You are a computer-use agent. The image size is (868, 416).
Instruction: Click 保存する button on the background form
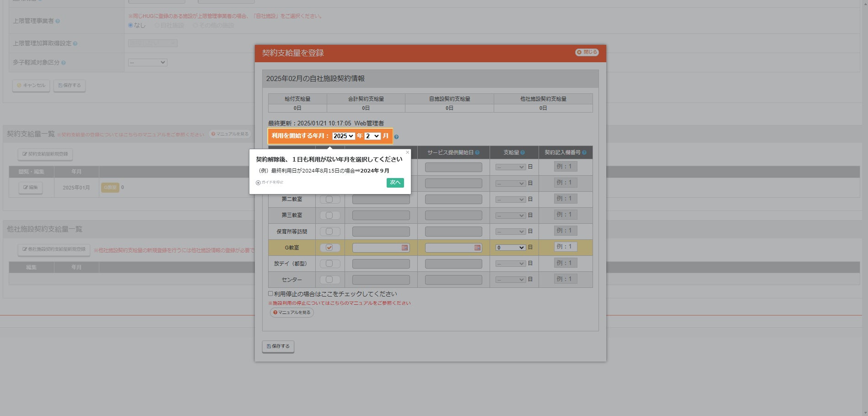tap(70, 86)
